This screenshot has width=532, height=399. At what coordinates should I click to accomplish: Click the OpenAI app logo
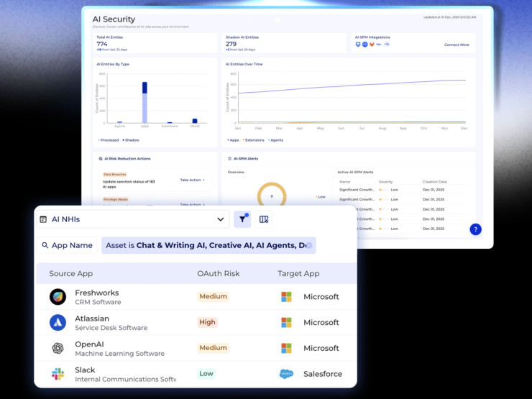pyautogui.click(x=58, y=348)
